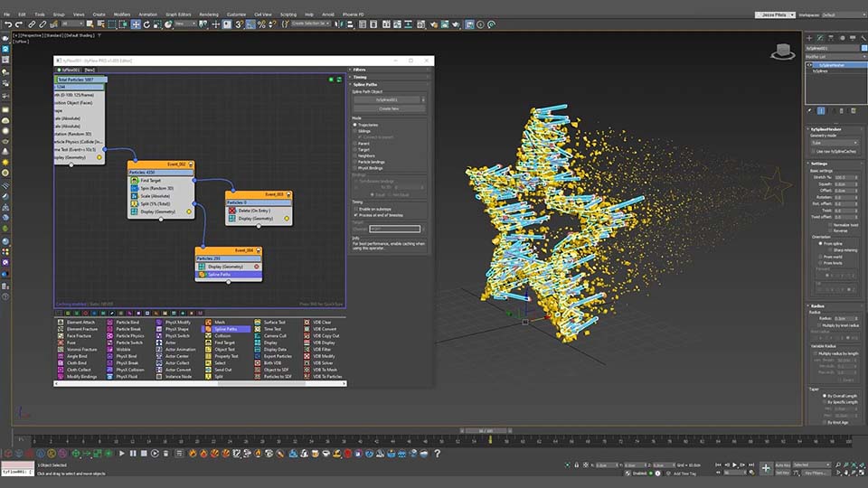The height and width of the screenshot is (488, 868).
Task: Add the PhysX Fluid operator icon
Action: (x=109, y=376)
